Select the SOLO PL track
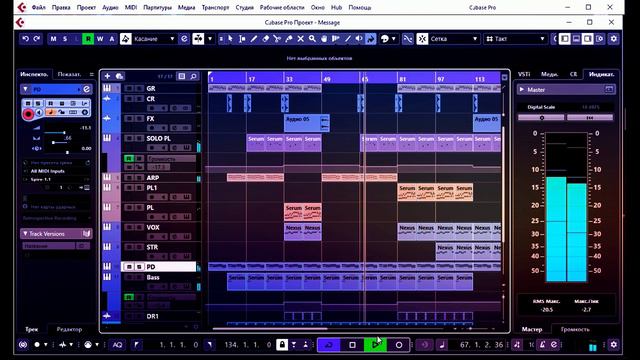 (158, 139)
